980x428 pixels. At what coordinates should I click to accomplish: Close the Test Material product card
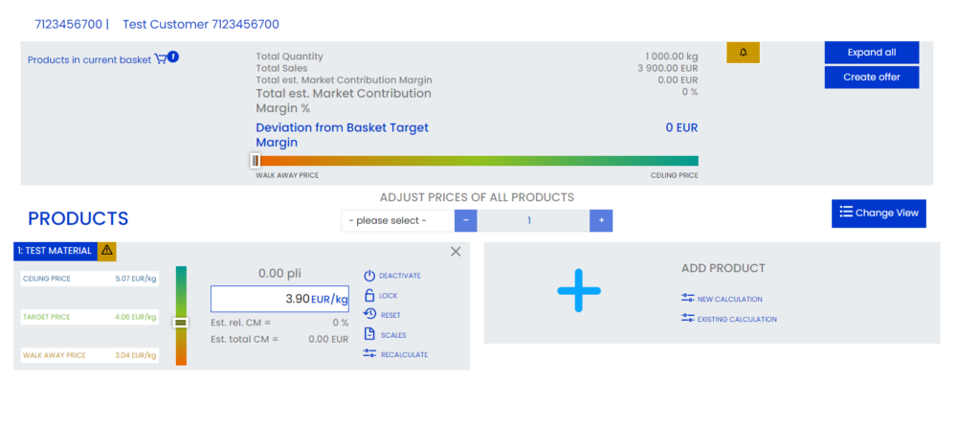[x=456, y=252]
